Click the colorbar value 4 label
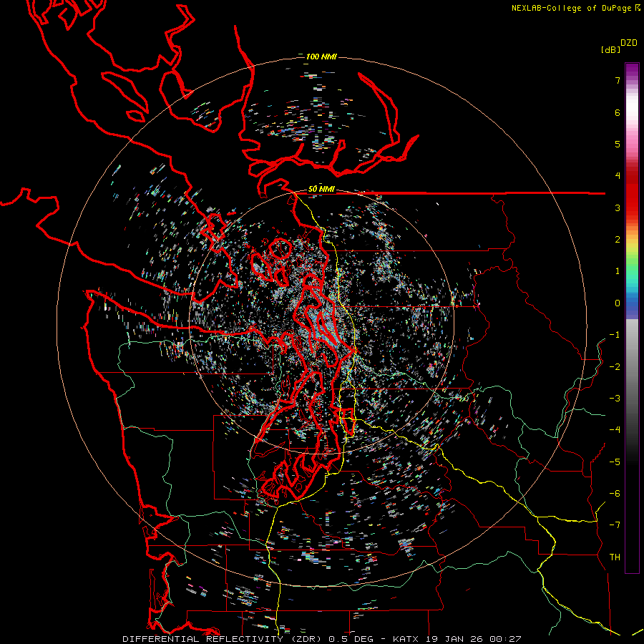644x644 pixels. point(618,176)
